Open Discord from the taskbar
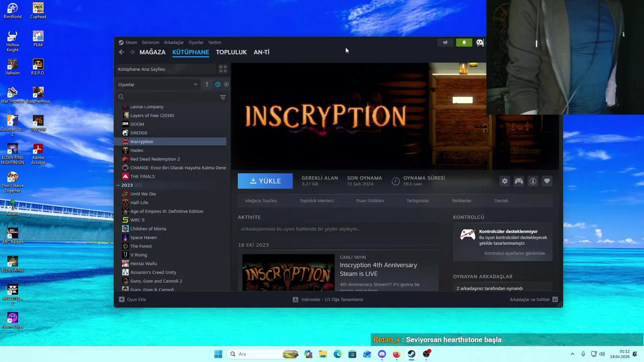The image size is (644, 362). [x=382, y=354]
